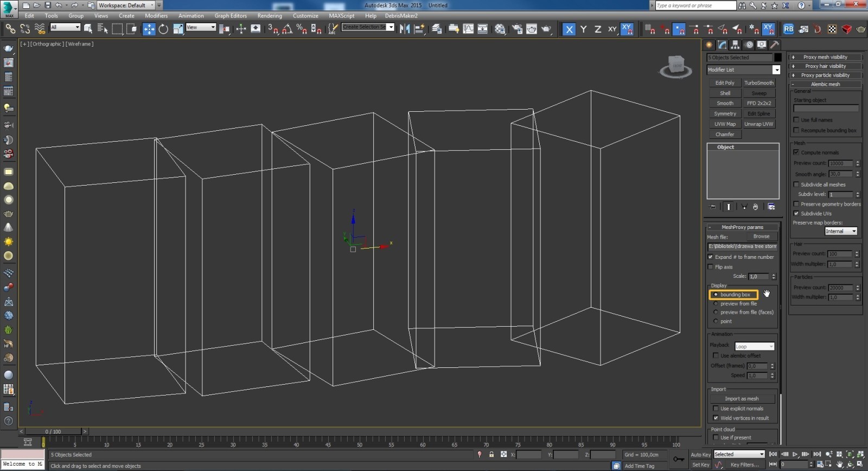This screenshot has height=471, width=868.
Task: Select the Select and Move tool
Action: [x=149, y=29]
